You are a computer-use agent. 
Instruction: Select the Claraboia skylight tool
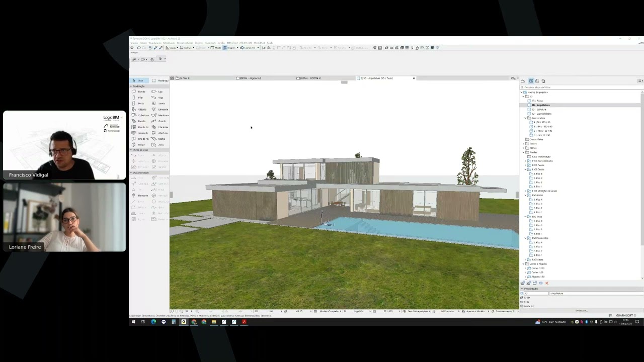point(159,127)
